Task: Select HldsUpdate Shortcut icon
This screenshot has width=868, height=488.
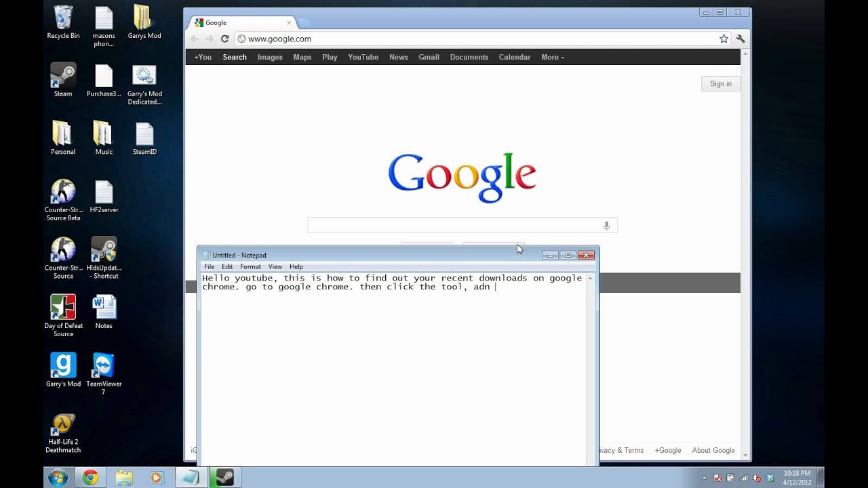Action: [x=104, y=258]
